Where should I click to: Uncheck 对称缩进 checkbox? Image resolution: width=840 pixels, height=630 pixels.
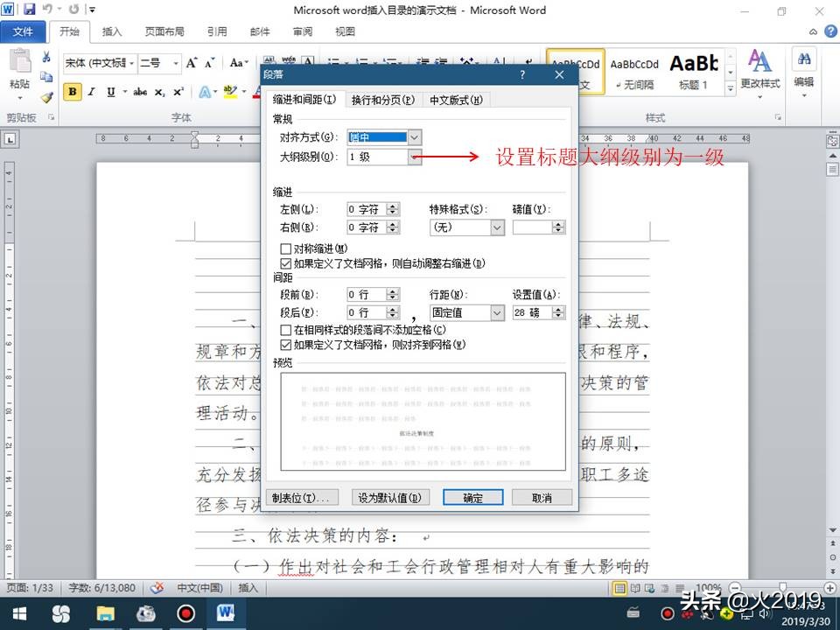287,248
